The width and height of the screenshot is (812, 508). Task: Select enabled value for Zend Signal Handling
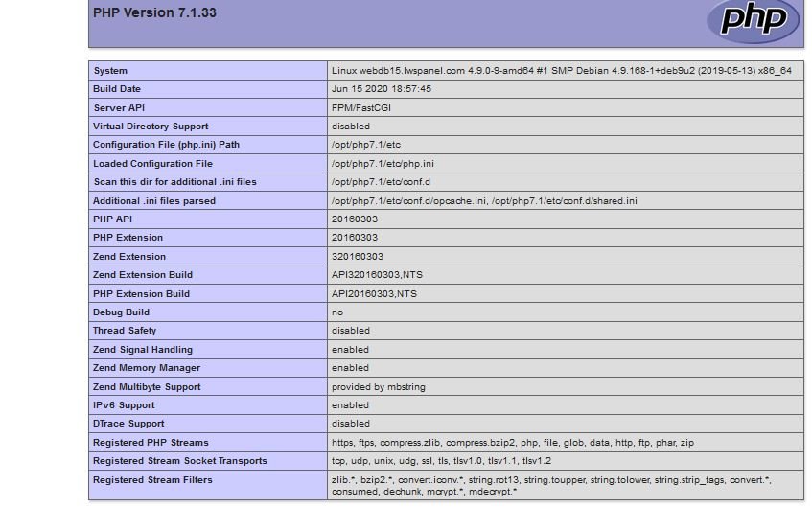[350, 350]
